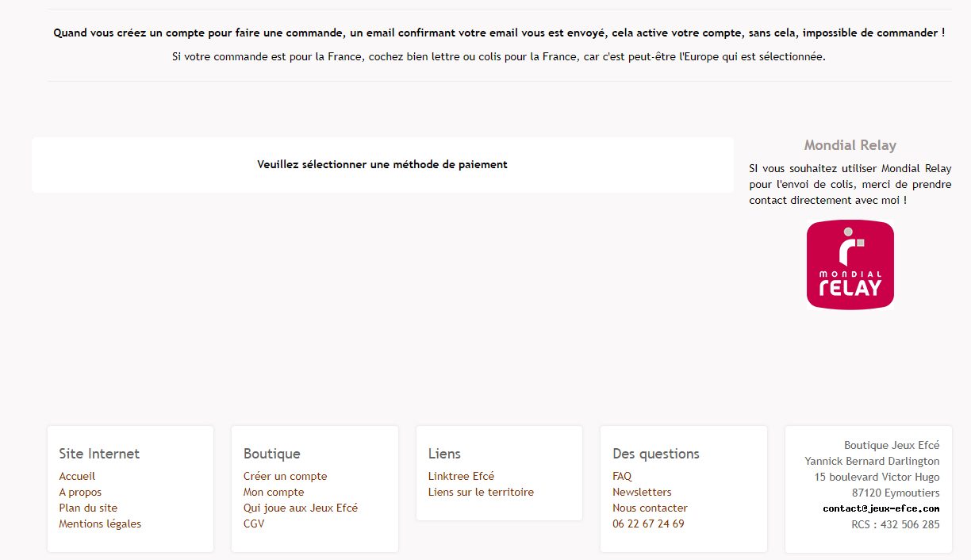Click the Boutique footer heading
The height and width of the screenshot is (560, 971).
click(x=271, y=454)
